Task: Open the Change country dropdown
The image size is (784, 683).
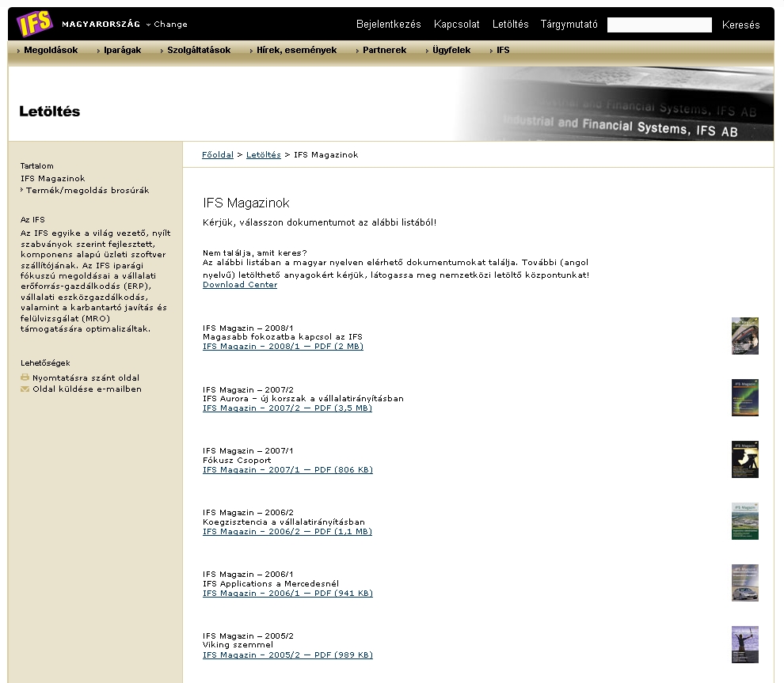Action: (167, 24)
